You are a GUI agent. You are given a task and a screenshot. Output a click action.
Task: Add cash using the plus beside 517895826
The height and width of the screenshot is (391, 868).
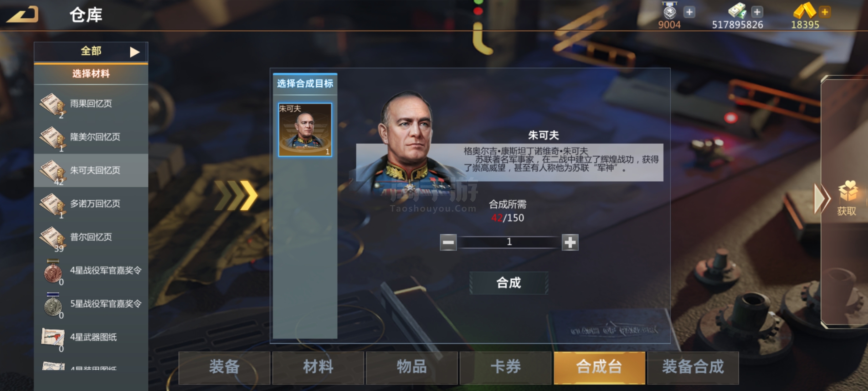click(x=757, y=12)
